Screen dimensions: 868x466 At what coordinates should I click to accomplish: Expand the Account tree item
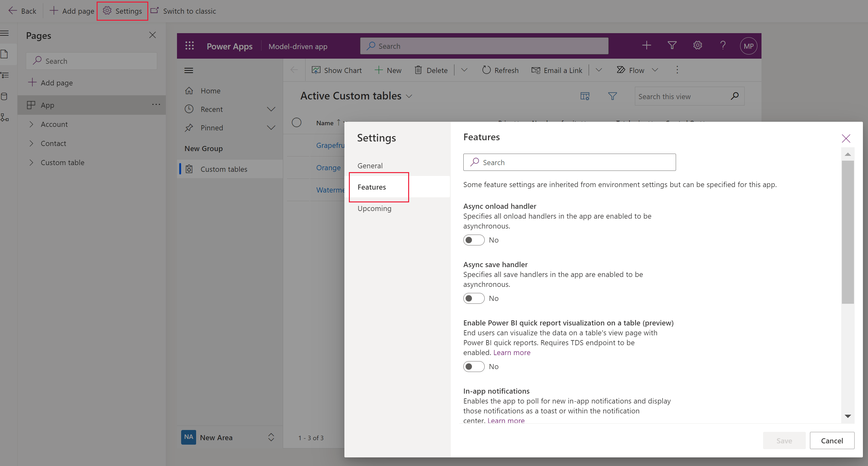[x=32, y=123]
